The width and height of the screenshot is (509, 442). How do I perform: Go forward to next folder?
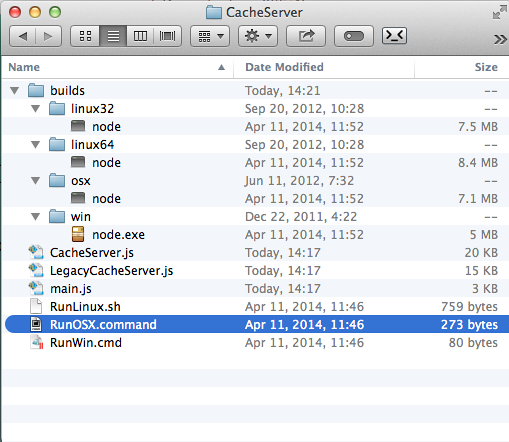click(x=48, y=36)
